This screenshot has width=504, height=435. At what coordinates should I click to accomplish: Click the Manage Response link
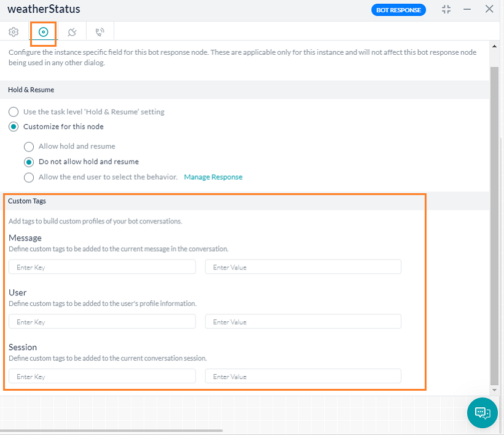click(x=213, y=177)
